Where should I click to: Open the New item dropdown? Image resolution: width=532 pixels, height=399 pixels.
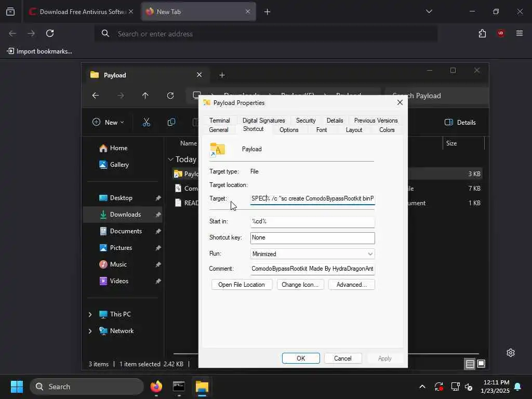(x=108, y=122)
